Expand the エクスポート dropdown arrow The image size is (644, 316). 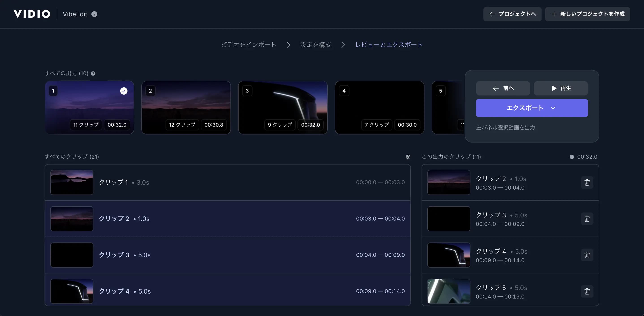(553, 108)
